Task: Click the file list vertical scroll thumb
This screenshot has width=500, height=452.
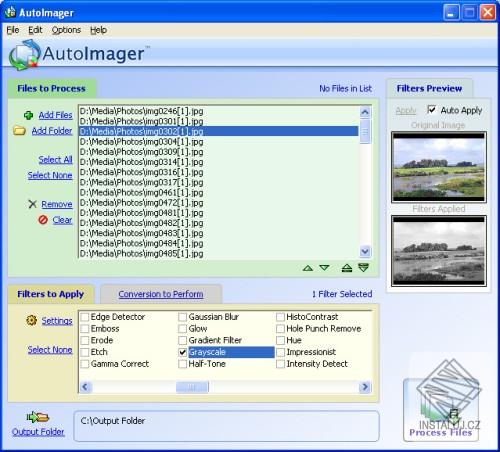Action: pos(365,131)
